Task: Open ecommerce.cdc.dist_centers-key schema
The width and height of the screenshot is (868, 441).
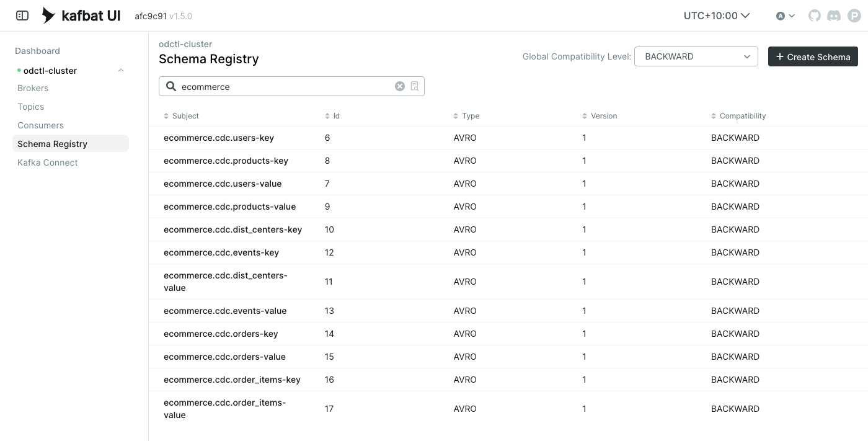Action: click(x=232, y=229)
